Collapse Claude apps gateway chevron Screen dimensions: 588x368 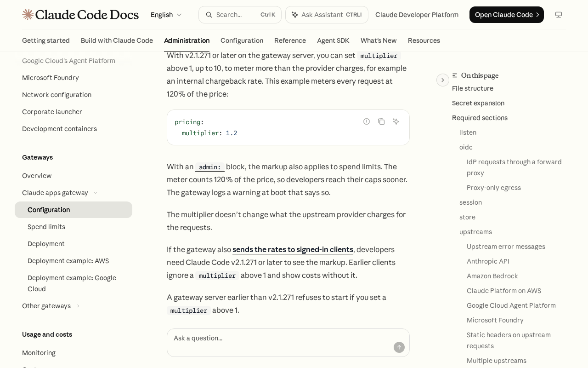click(x=96, y=193)
